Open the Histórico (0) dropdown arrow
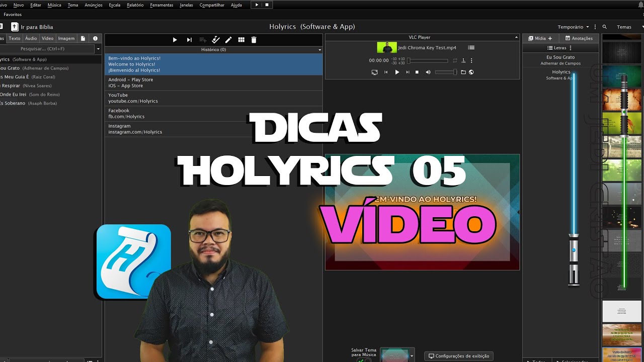Viewport: 644px width, 362px height. pos(319,50)
